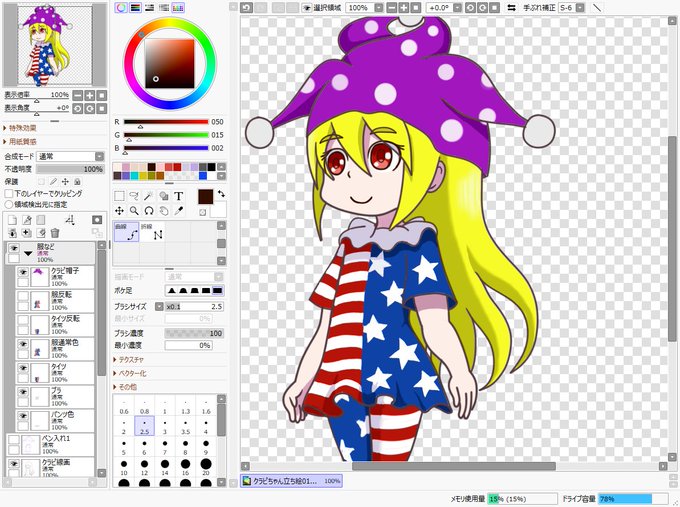Select the Text tool
The height and width of the screenshot is (507, 680).
click(x=179, y=196)
